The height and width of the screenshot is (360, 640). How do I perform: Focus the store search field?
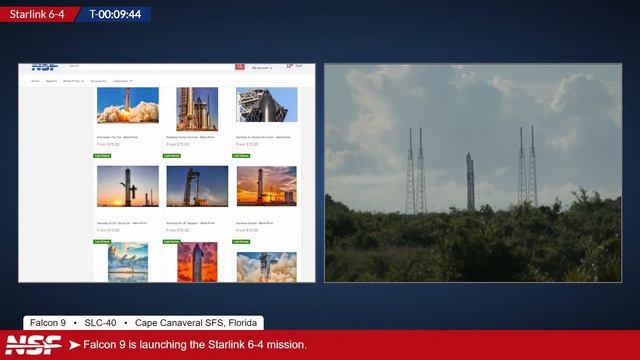coord(151,66)
